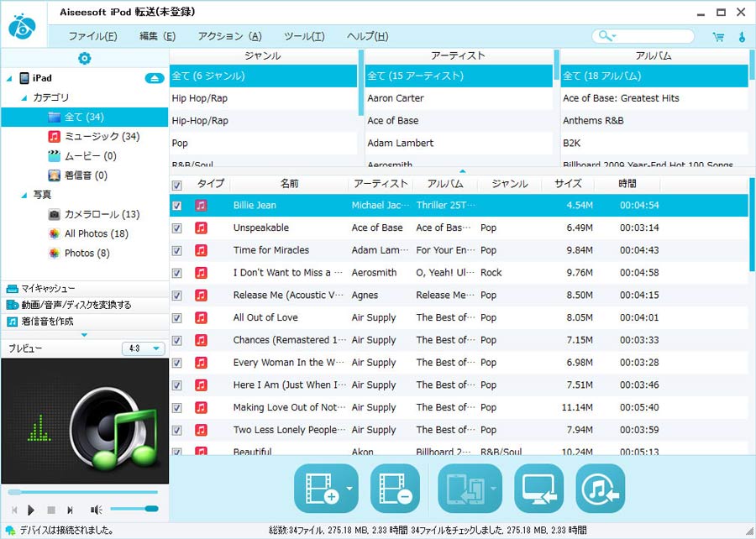The image size is (756, 539).
Task: Click the remove media file button
Action: point(394,489)
